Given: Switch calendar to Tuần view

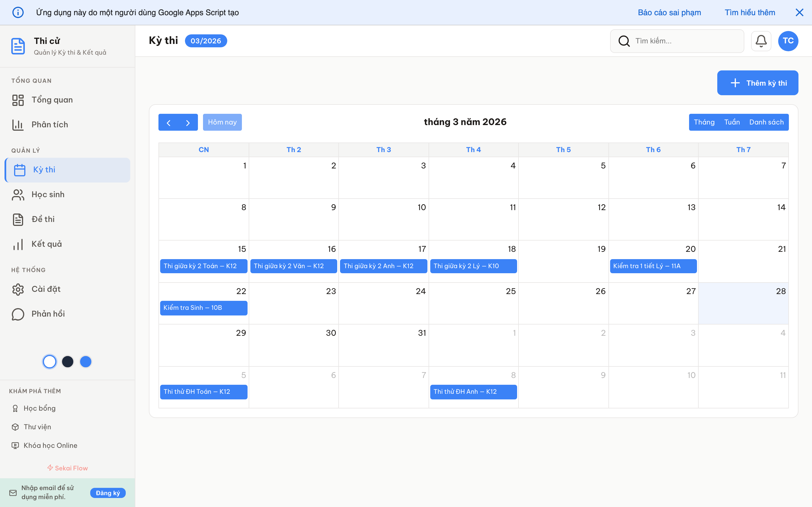Looking at the screenshot, I should 732,122.
